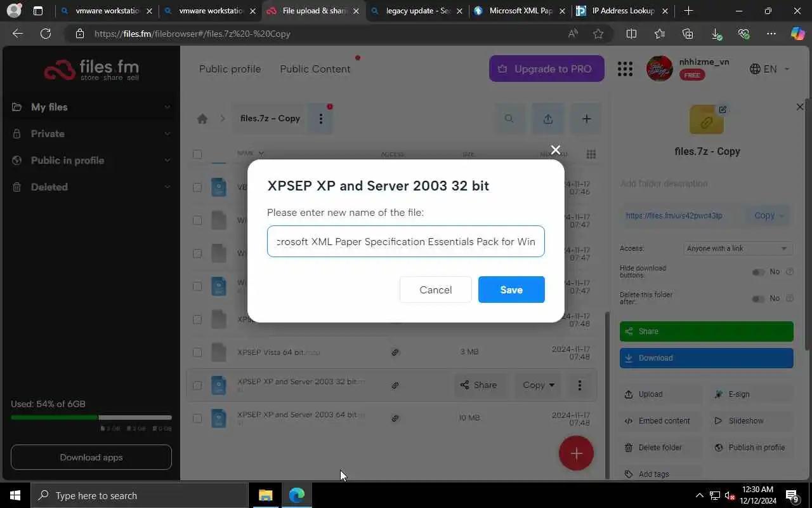Viewport: 812px width, 508px height.
Task: Open Copy dropdown on 32 bit file row
Action: pyautogui.click(x=538, y=385)
